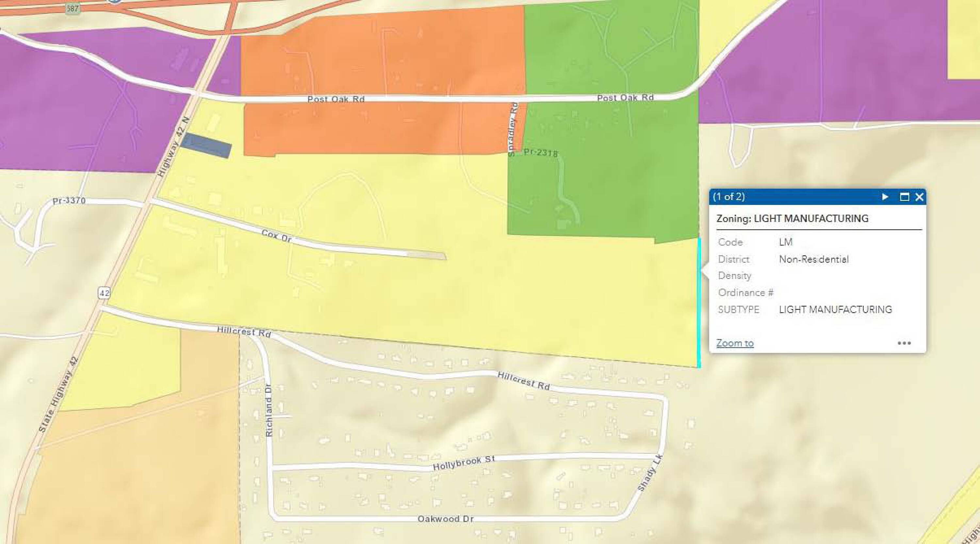Open the popup's three-dot actions menu
980x544 pixels.
pyautogui.click(x=904, y=343)
